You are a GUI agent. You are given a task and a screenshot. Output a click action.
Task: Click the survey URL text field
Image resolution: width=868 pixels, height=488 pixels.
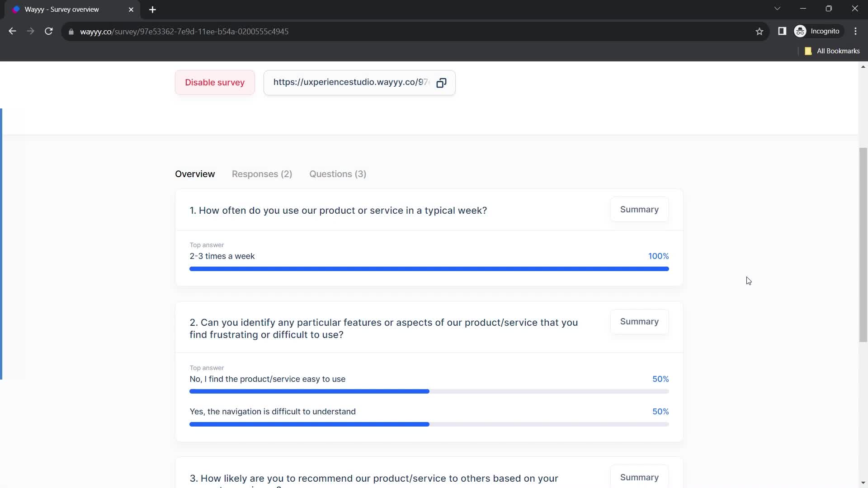352,82
